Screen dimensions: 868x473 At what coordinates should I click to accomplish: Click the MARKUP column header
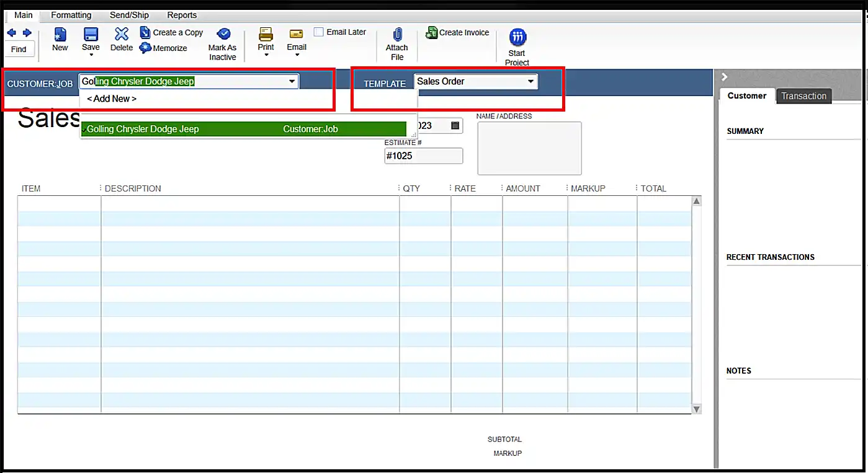[588, 188]
